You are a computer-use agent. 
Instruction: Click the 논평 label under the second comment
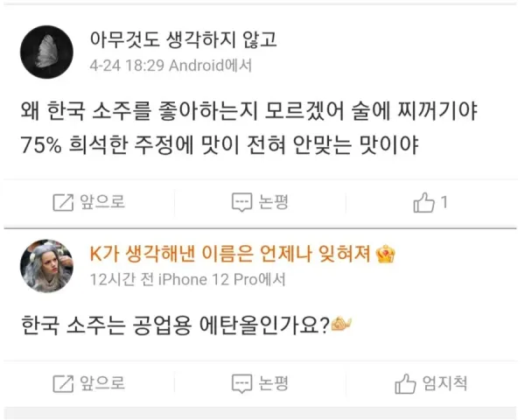(274, 383)
